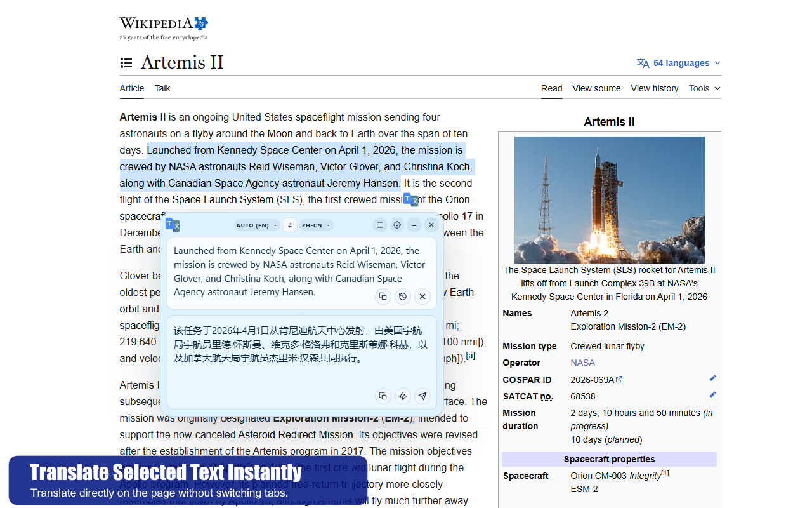This screenshot has height=508, width=812.
Task: Expand the 54 languages menu
Action: click(679, 63)
